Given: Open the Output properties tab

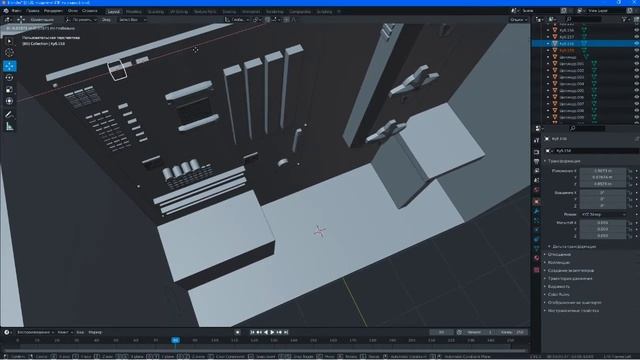Looking at the screenshot, I should click(x=537, y=162).
